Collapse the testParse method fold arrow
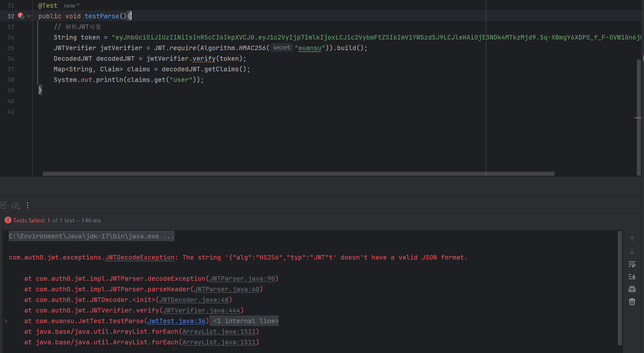 pyautogui.click(x=29, y=16)
